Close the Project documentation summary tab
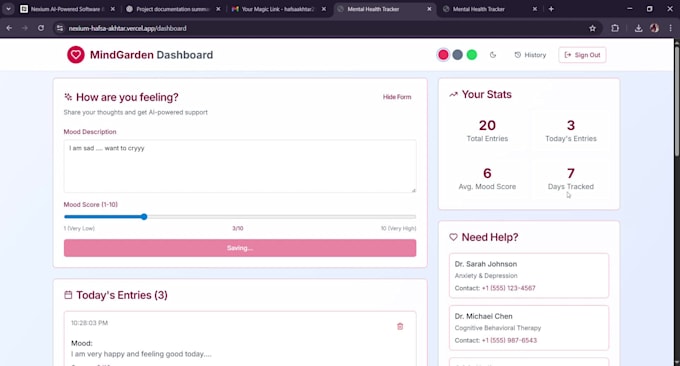Viewport: 680px width, 366px height. pyautogui.click(x=218, y=9)
